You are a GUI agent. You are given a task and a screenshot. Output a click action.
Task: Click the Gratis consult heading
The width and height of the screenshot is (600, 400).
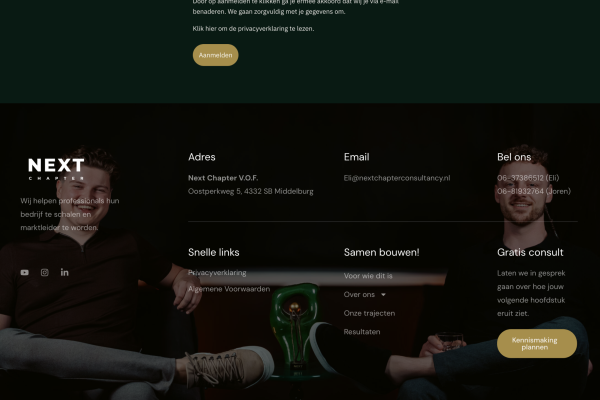[530, 252]
